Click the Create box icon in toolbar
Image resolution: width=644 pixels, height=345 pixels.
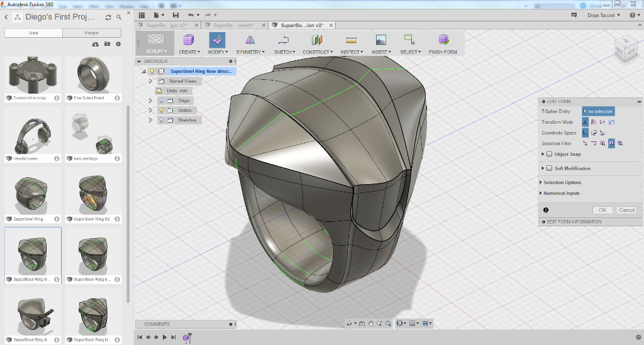pyautogui.click(x=189, y=40)
